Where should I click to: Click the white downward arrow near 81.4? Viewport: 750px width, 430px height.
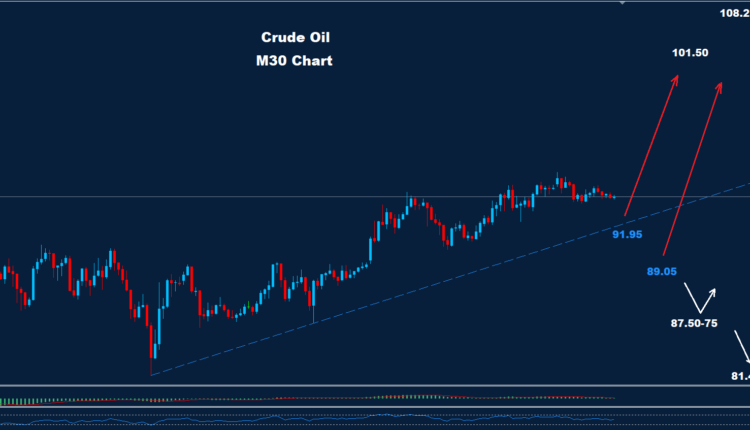743,346
